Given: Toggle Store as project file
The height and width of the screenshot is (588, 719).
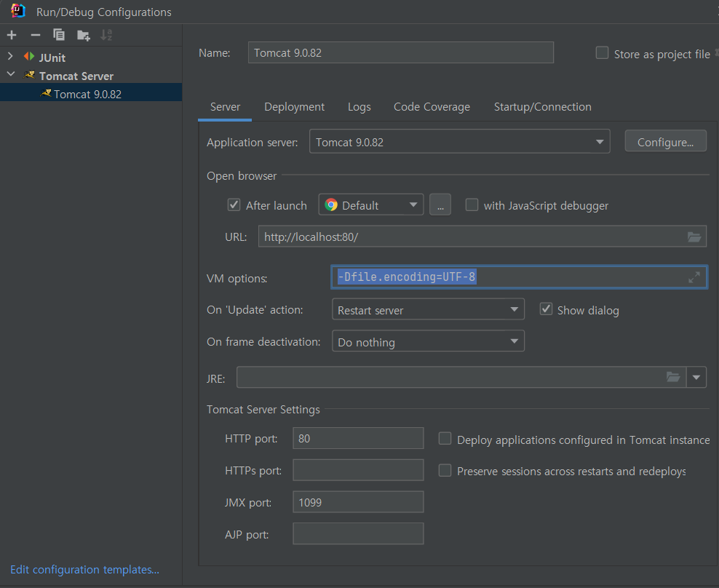Looking at the screenshot, I should coord(602,52).
